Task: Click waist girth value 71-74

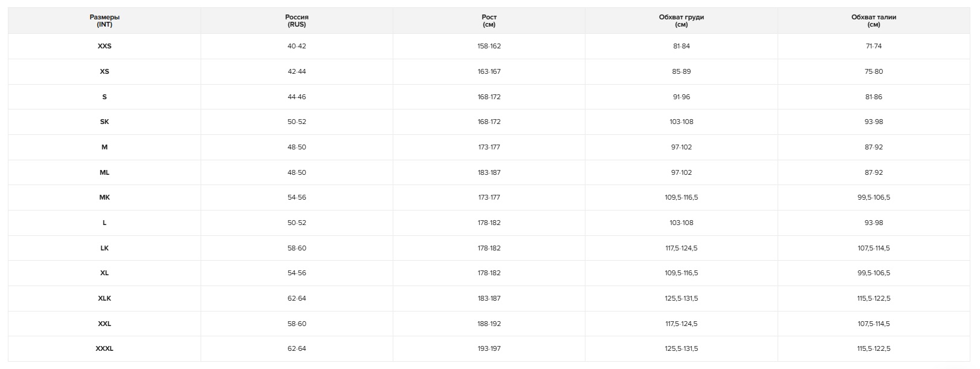Action: (873, 46)
